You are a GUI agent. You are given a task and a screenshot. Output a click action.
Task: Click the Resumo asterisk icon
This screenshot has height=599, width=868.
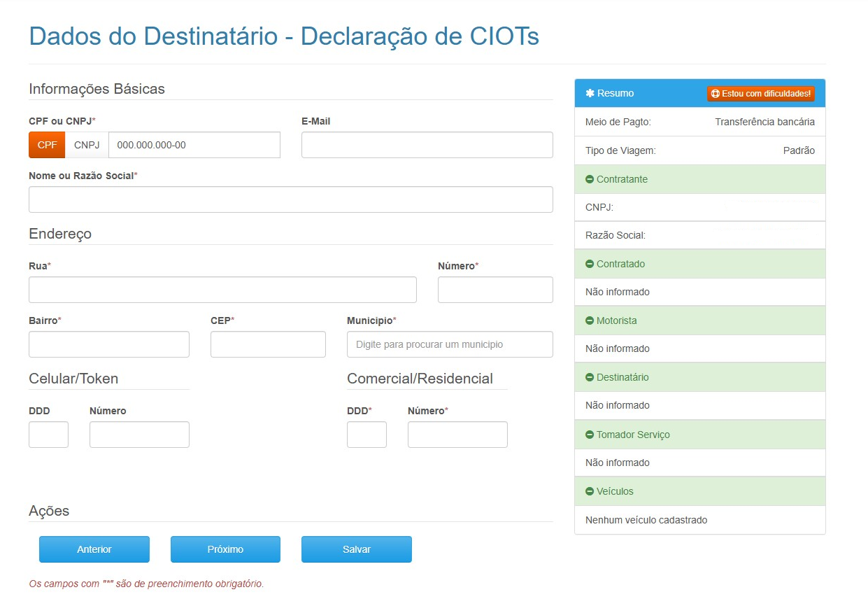pos(590,93)
